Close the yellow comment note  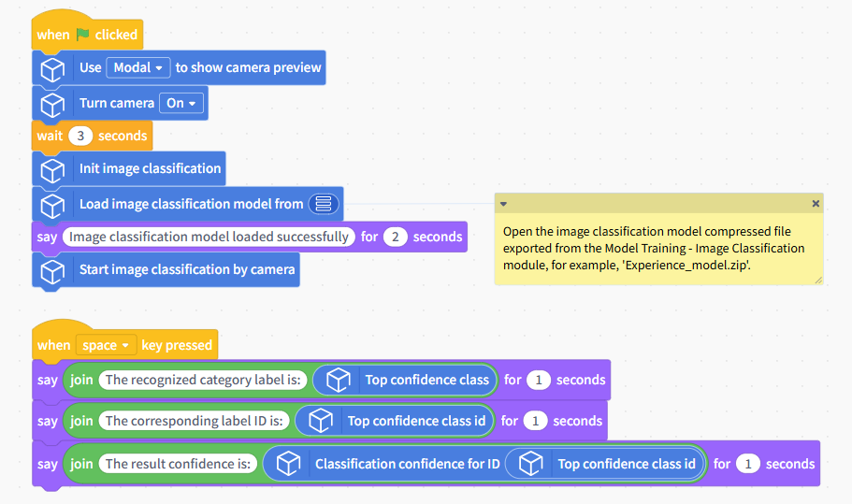[x=815, y=204]
